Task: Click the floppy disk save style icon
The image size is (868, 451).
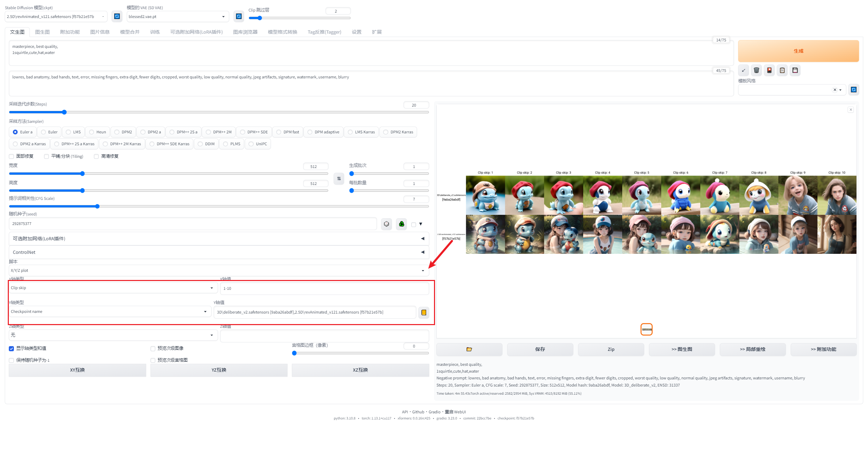Action: [795, 70]
